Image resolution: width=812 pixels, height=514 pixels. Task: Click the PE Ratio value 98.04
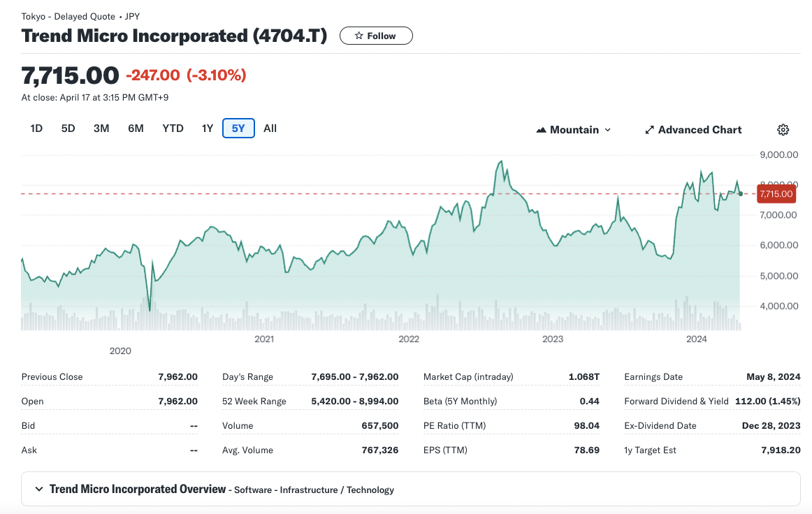tap(587, 425)
